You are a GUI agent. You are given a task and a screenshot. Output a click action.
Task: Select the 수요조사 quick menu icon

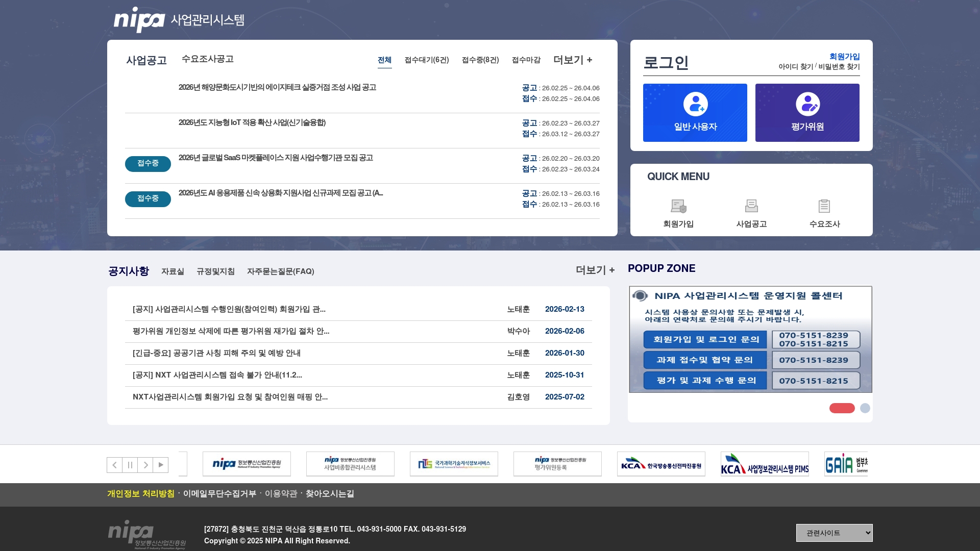[x=825, y=206]
